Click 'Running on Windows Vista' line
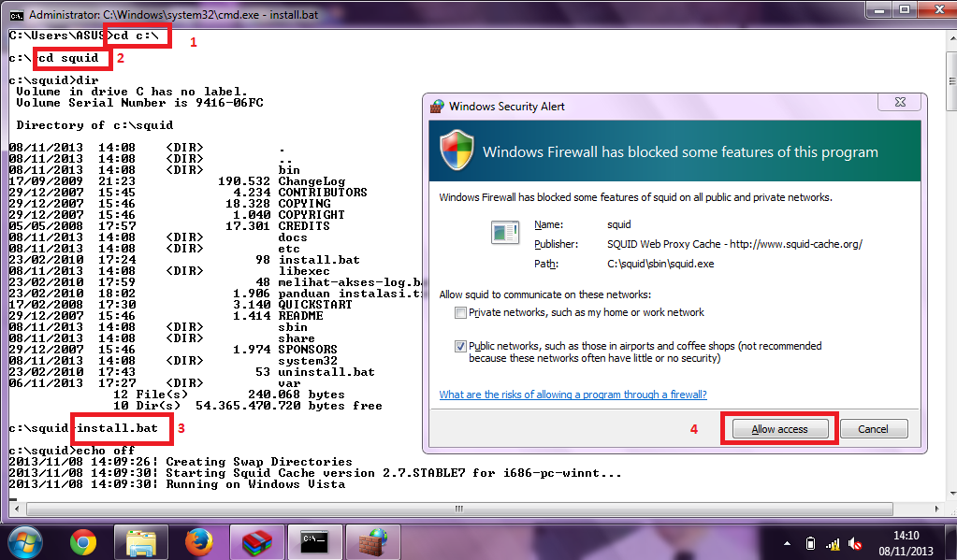The height and width of the screenshot is (560, 957). (255, 484)
